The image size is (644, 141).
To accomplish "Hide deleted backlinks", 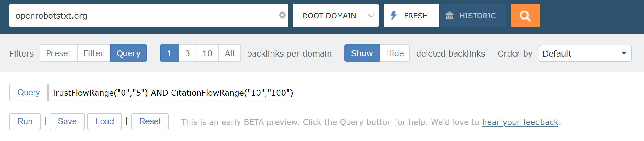I will (395, 53).
